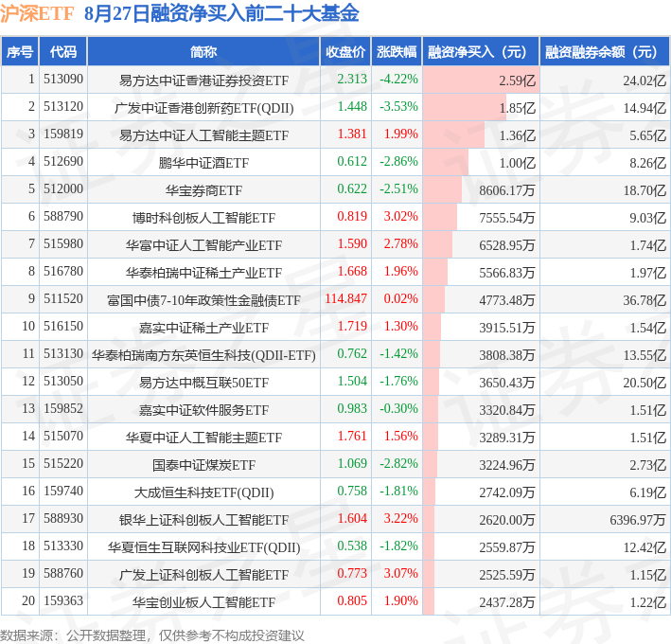Image resolution: width=671 pixels, height=644 pixels.
Task: Select 华泰柏瑞中证稀土产业ETF name
Action: (x=203, y=273)
